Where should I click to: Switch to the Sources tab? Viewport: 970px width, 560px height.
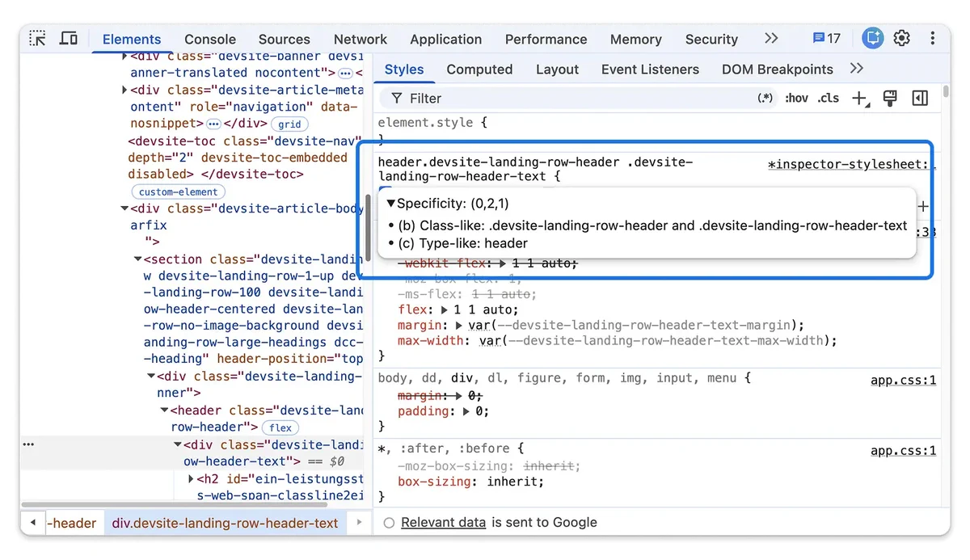pos(285,39)
